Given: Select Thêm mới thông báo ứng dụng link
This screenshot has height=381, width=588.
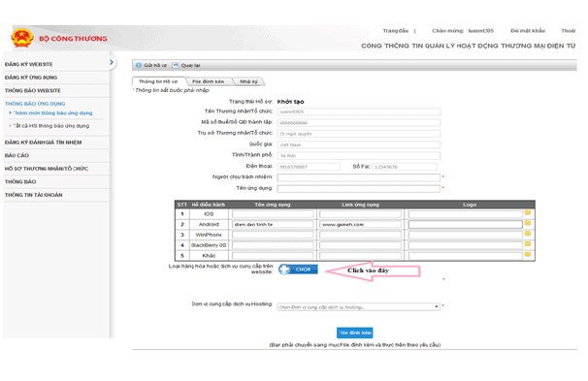Looking at the screenshot, I should pos(52,112).
